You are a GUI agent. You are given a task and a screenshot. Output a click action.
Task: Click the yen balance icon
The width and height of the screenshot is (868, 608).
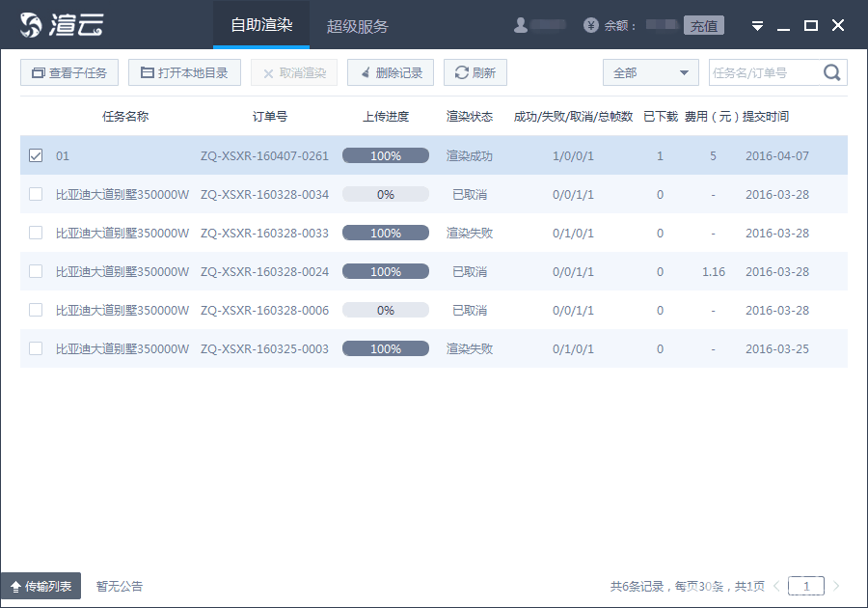(591, 25)
